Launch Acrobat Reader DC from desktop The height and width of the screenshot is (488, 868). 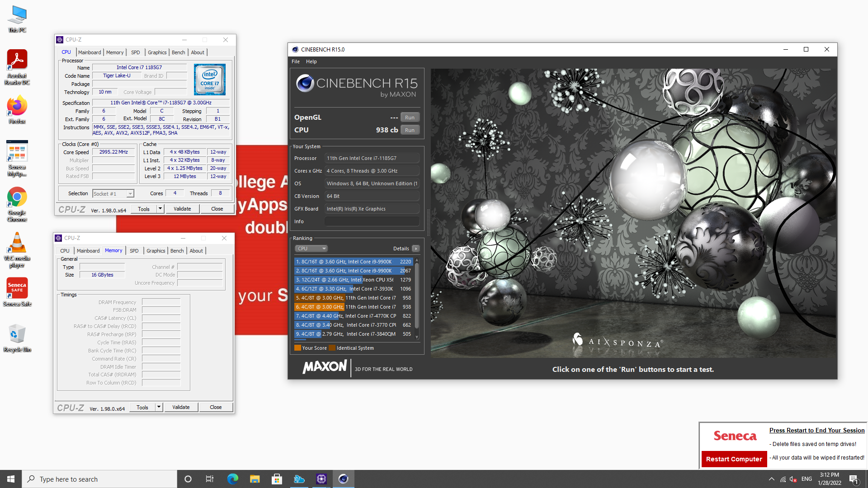click(x=17, y=67)
